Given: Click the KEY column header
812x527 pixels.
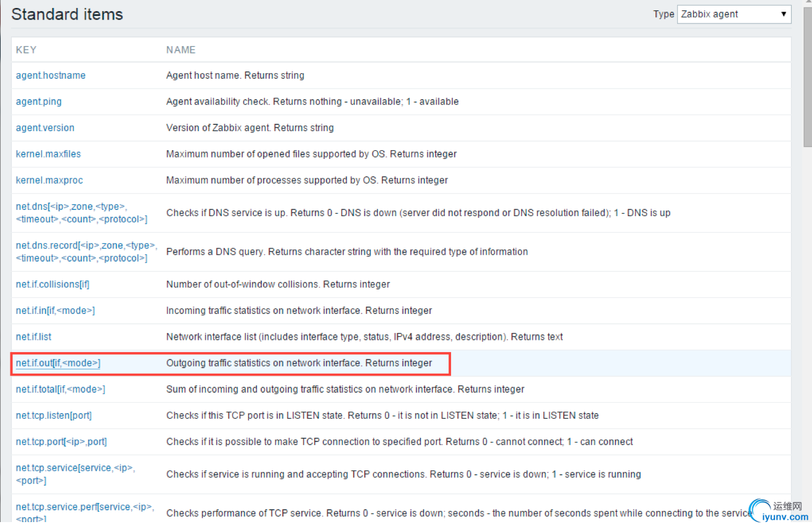Looking at the screenshot, I should tap(26, 50).
